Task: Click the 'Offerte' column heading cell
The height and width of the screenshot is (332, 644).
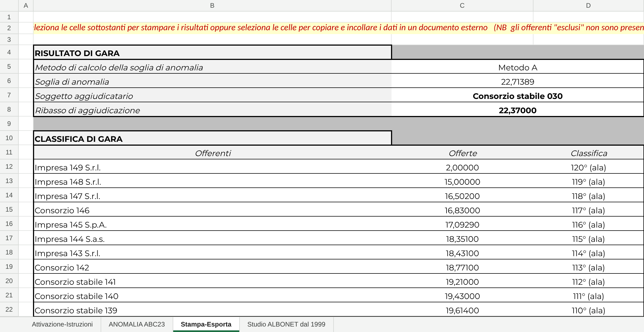Action: [x=462, y=153]
